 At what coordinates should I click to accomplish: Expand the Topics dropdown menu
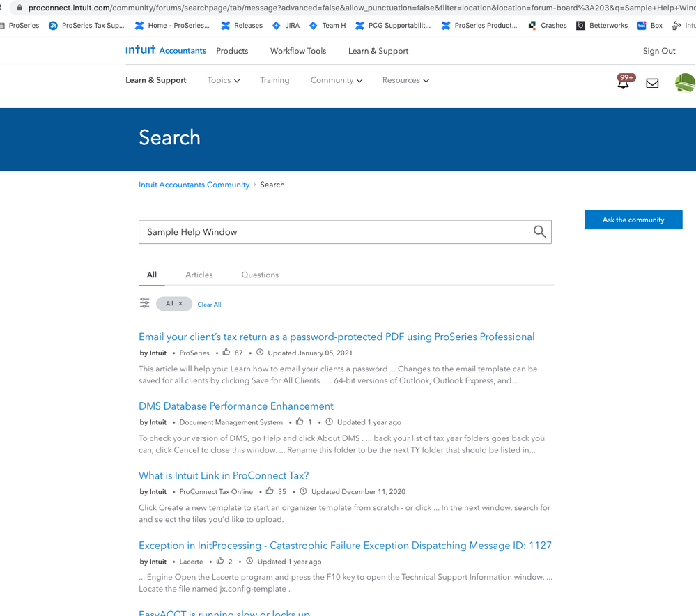pos(223,80)
